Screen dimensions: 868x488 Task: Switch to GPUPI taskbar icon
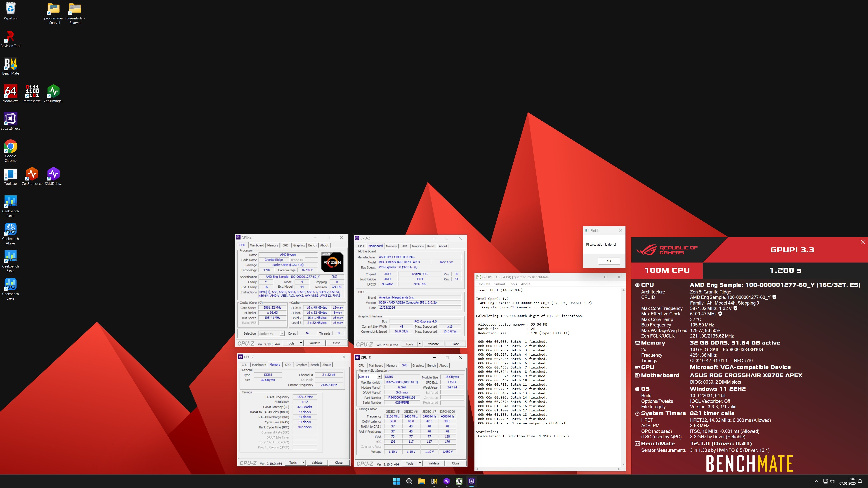459,481
